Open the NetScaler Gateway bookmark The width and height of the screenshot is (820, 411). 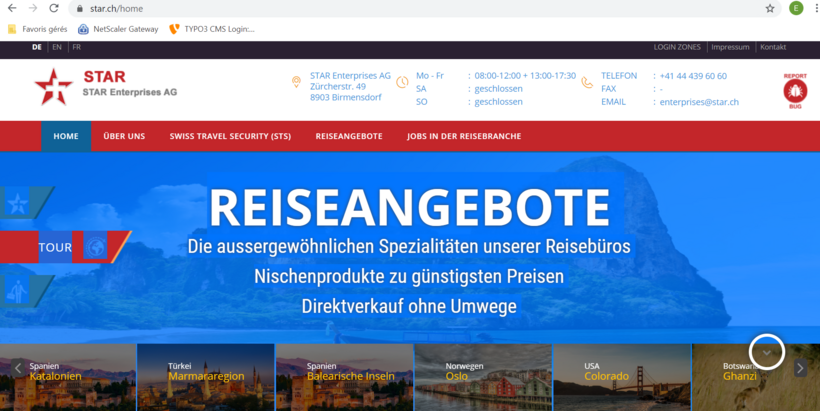[117, 29]
